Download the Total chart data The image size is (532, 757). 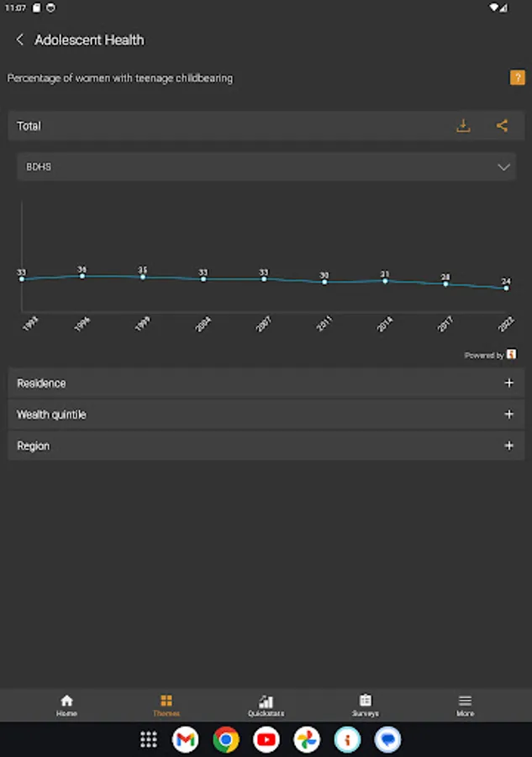[x=463, y=126]
